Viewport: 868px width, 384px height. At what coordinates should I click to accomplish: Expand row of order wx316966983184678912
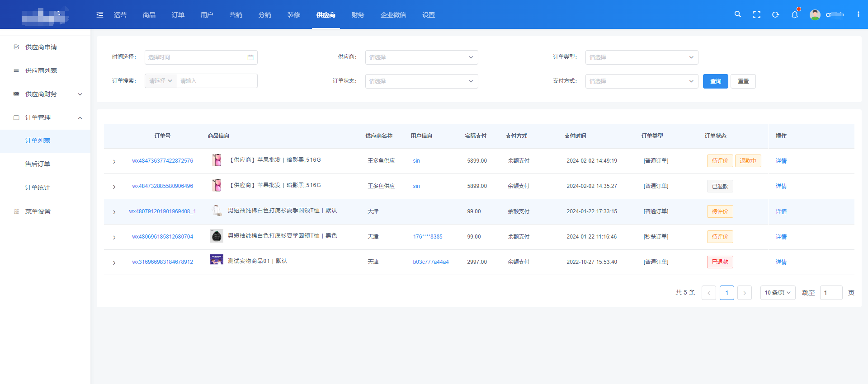(114, 262)
